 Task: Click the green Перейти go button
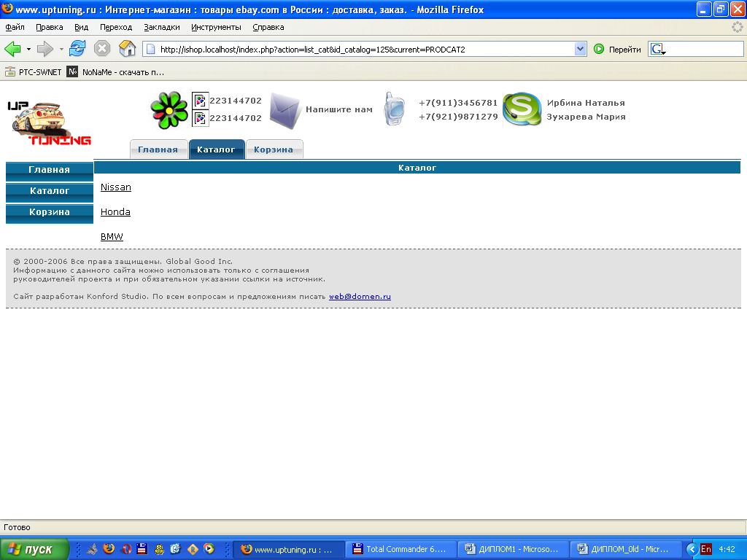tap(617, 49)
